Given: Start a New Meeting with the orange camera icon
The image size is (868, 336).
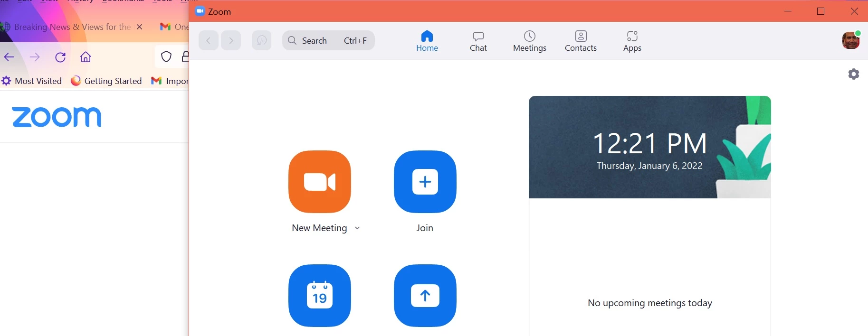Looking at the screenshot, I should pos(320,182).
